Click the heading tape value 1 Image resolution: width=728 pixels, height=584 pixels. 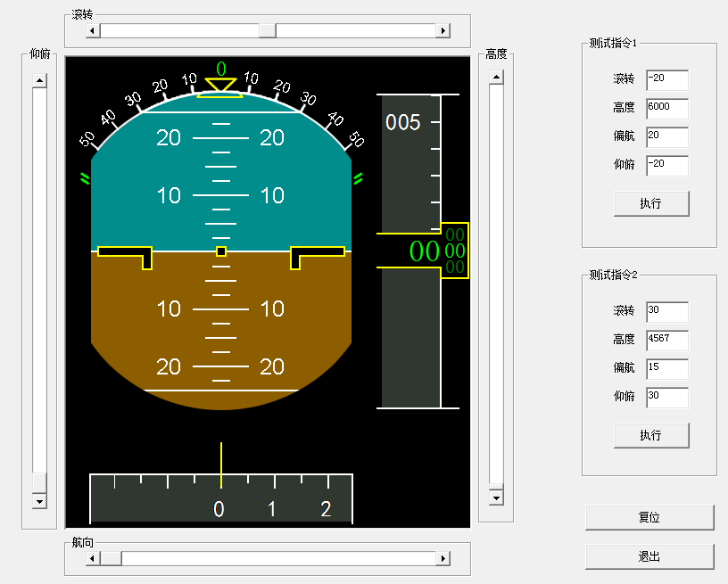coord(272,509)
